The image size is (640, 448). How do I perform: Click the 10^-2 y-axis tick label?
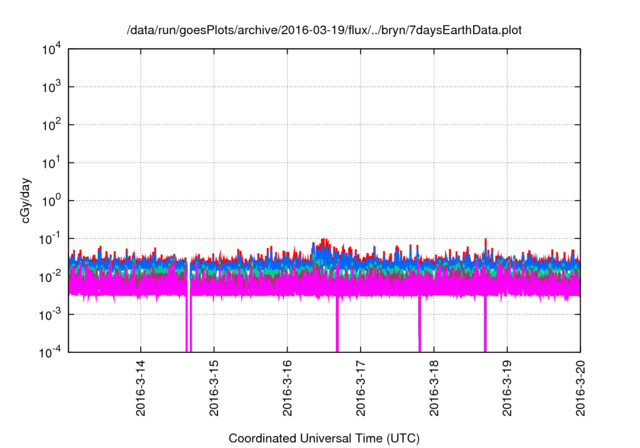[51, 277]
